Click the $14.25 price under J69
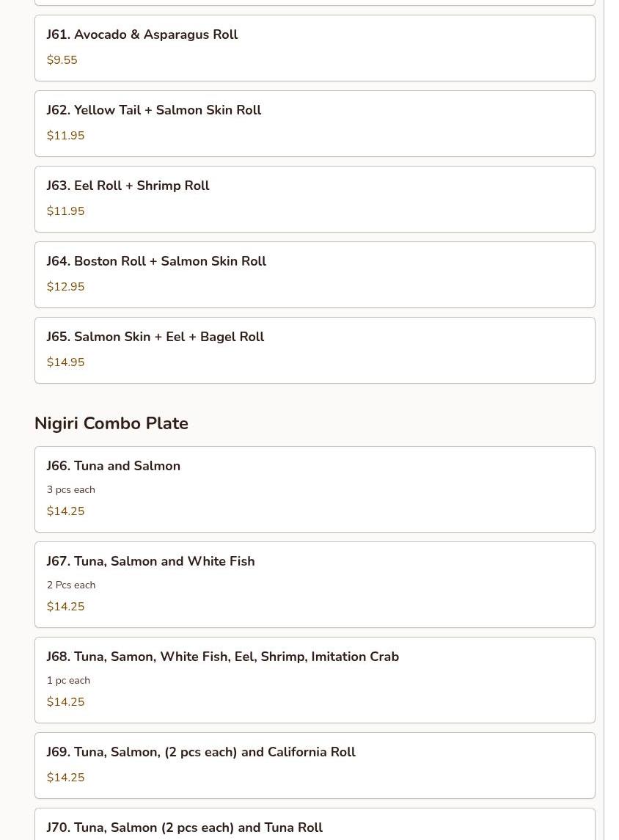This screenshot has width=619, height=840. pyautogui.click(x=66, y=778)
